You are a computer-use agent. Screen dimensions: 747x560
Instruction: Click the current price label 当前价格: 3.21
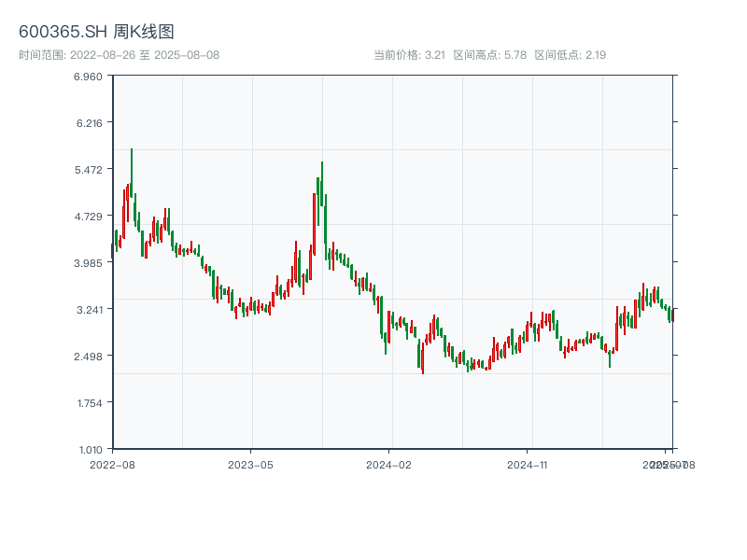coord(409,55)
